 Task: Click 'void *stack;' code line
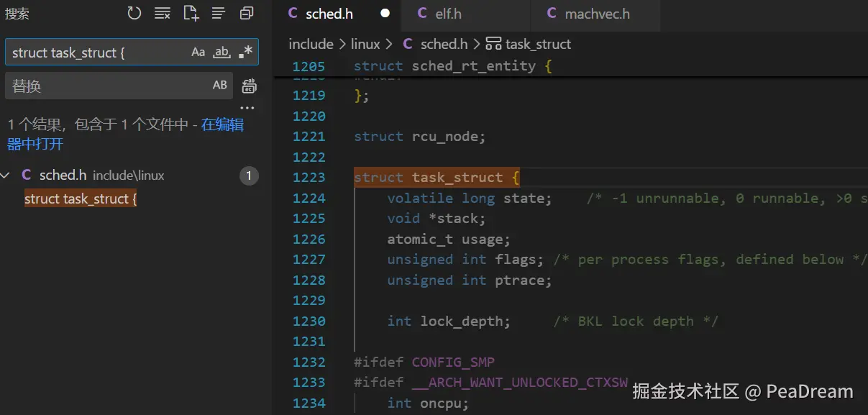coord(437,219)
